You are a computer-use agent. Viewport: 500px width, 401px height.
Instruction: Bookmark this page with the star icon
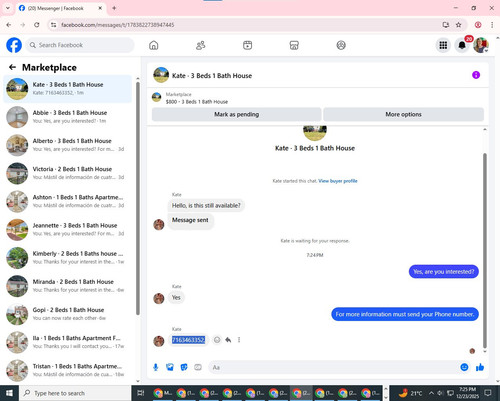(x=459, y=25)
